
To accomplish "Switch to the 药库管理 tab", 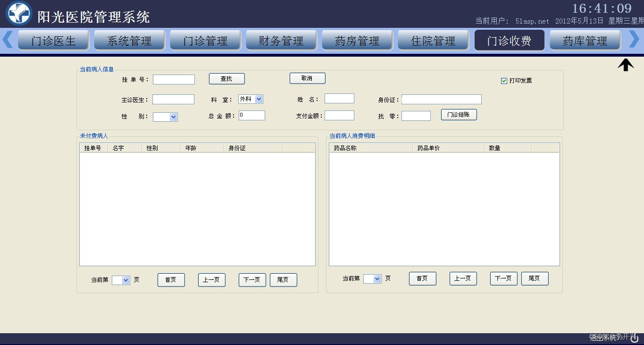I will 585,41.
